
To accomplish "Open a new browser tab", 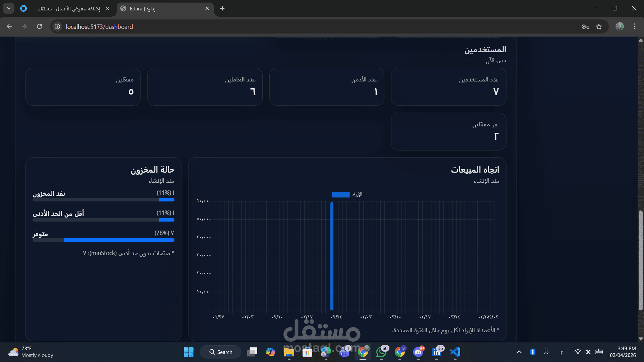I will [222, 8].
